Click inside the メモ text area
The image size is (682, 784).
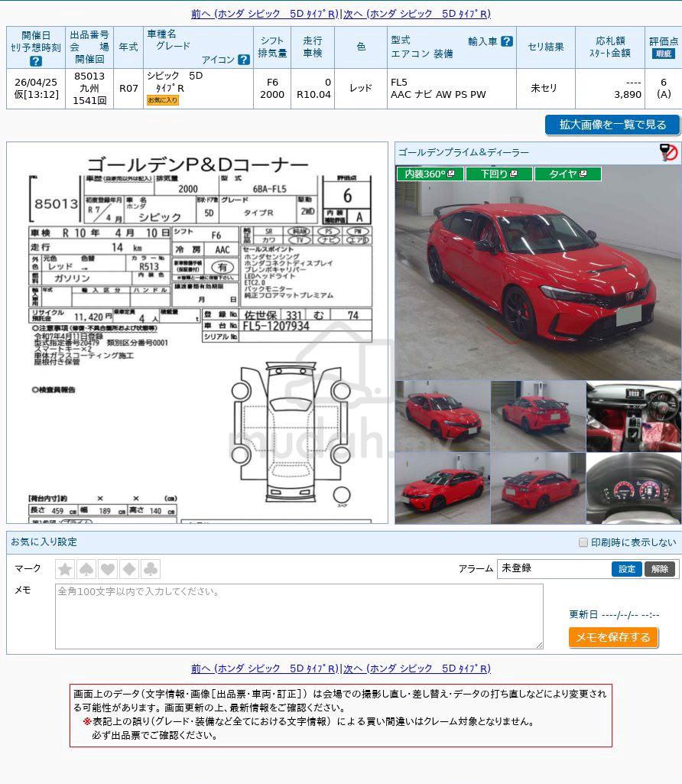(x=299, y=616)
